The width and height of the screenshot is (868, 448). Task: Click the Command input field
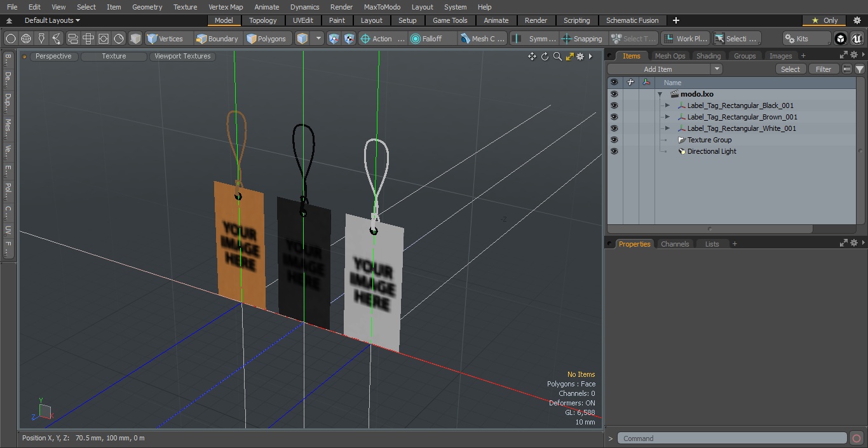click(x=732, y=438)
